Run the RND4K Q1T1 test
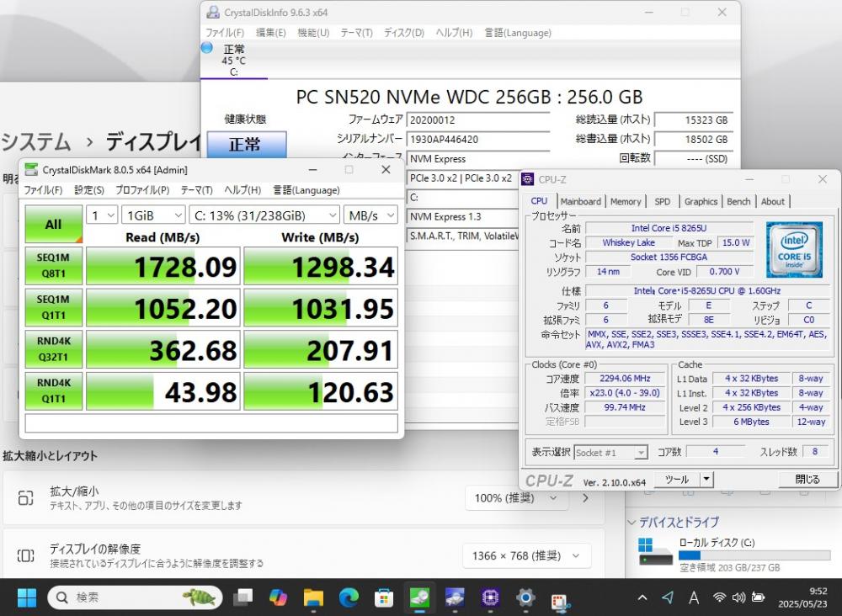Image resolution: width=842 pixels, height=616 pixels. 53,391
